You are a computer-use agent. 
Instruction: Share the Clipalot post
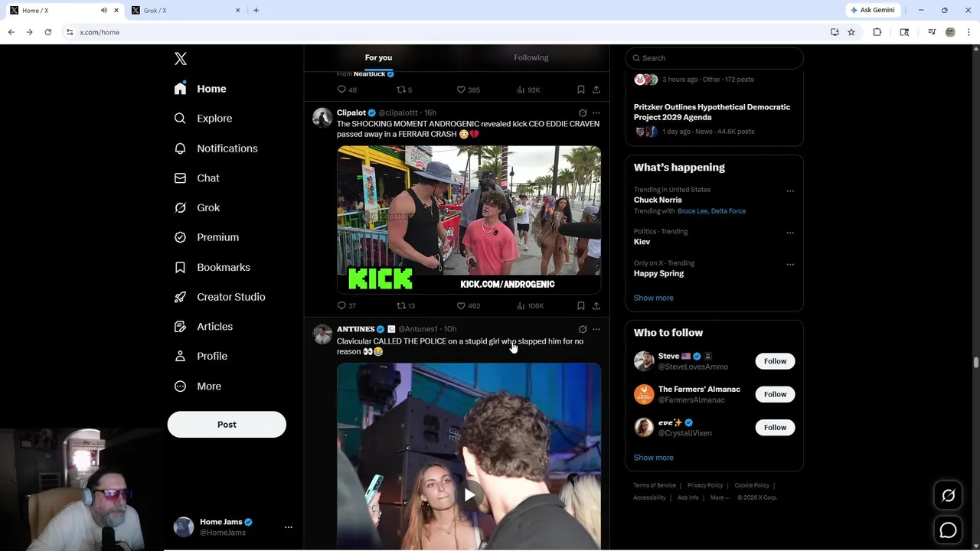pos(596,305)
